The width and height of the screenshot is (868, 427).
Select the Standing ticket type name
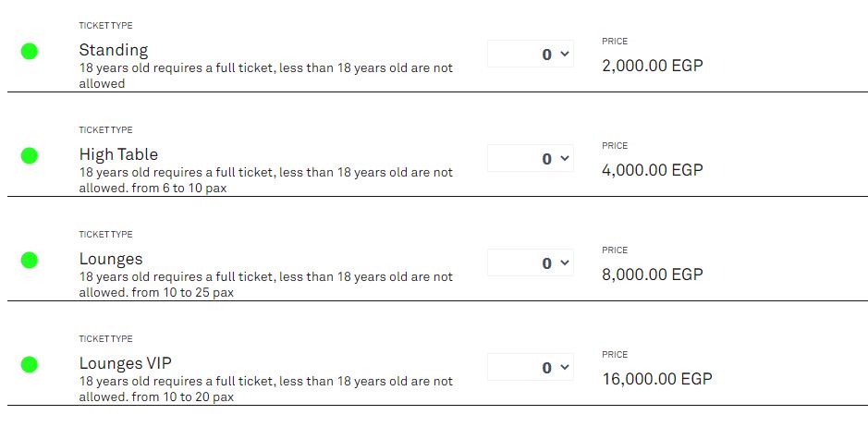click(x=114, y=50)
